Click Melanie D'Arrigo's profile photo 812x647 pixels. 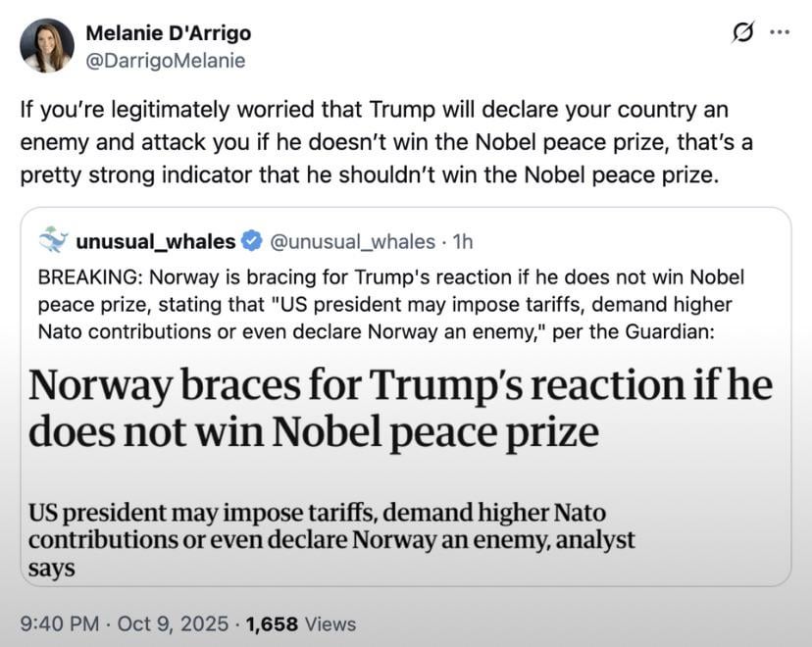pyautogui.click(x=47, y=45)
